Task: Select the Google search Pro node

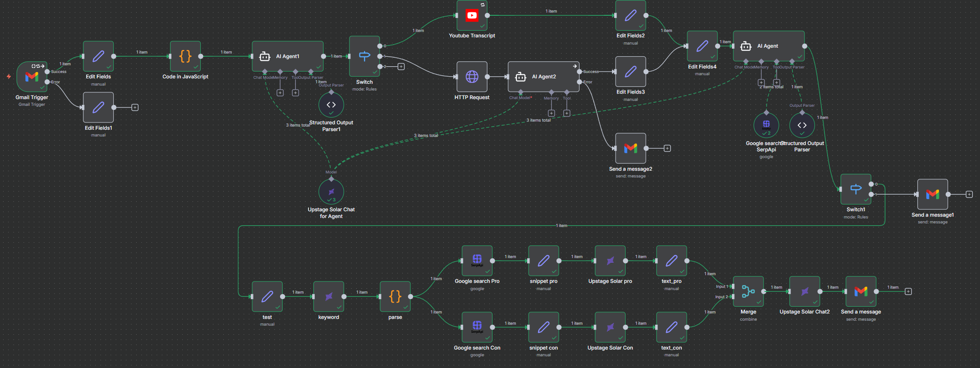Action: click(x=477, y=261)
